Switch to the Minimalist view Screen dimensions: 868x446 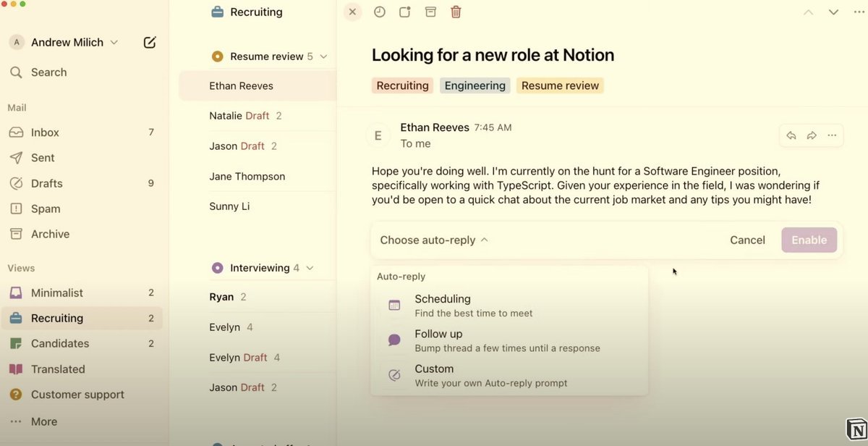[82, 293]
